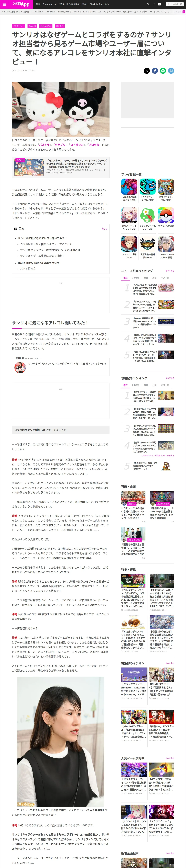Share the article on Facebook with the round button
Image resolution: width=186 pixels, height=868 pixels.
pos(155,71)
